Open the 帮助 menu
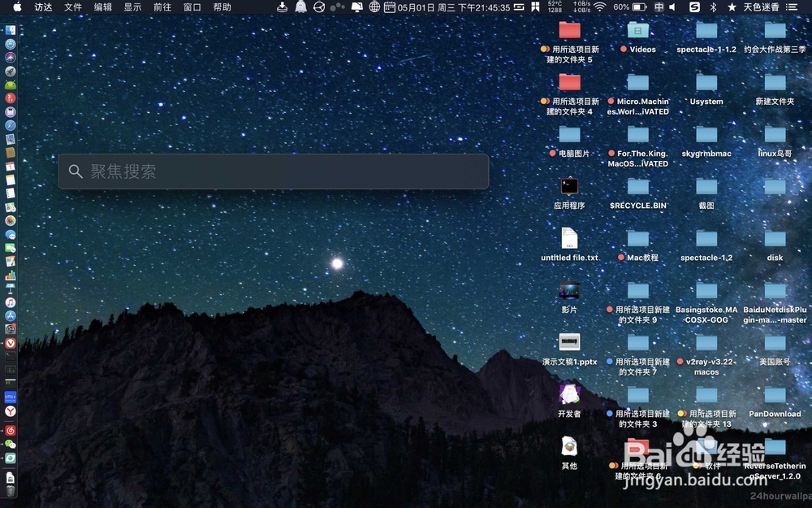The width and height of the screenshot is (812, 508). point(222,7)
